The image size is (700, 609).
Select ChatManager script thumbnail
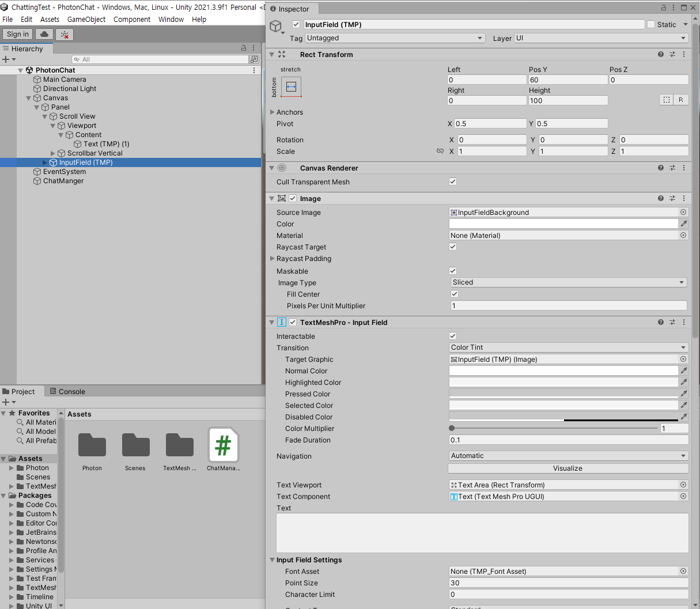pos(223,445)
